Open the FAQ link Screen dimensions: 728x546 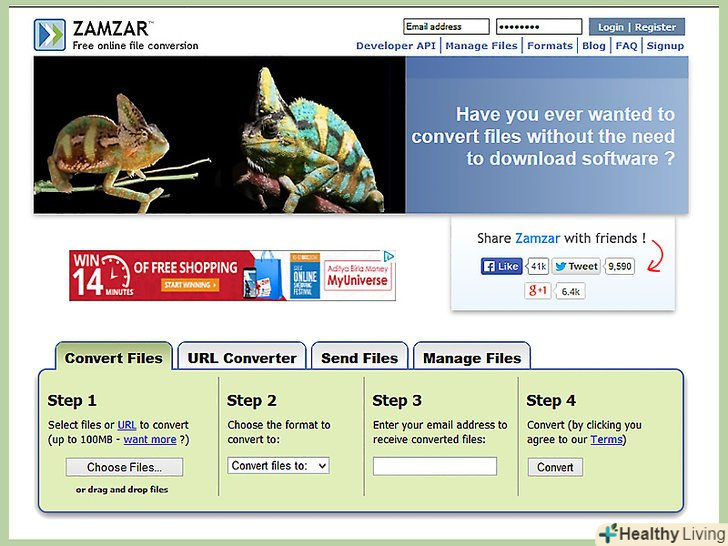pyautogui.click(x=626, y=46)
